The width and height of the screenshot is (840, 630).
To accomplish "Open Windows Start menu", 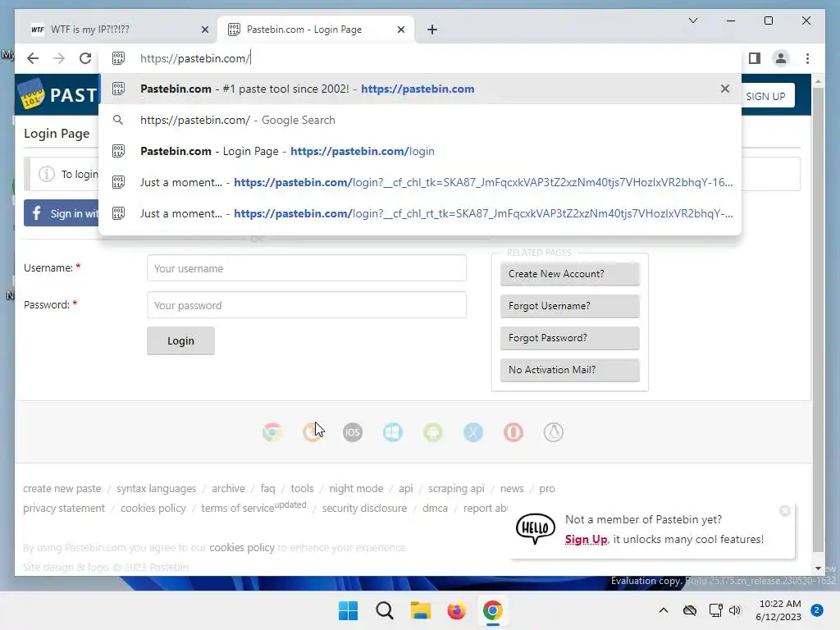I will [x=348, y=610].
